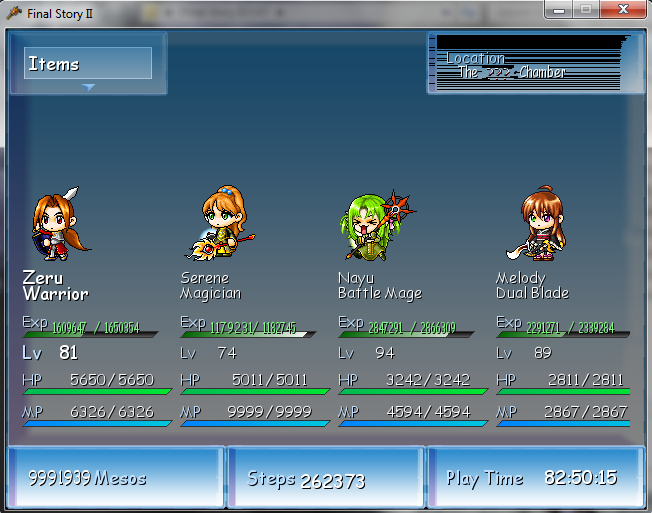Click the Final Story II title icon
Viewport: 652px width, 513px height.
tap(14, 13)
